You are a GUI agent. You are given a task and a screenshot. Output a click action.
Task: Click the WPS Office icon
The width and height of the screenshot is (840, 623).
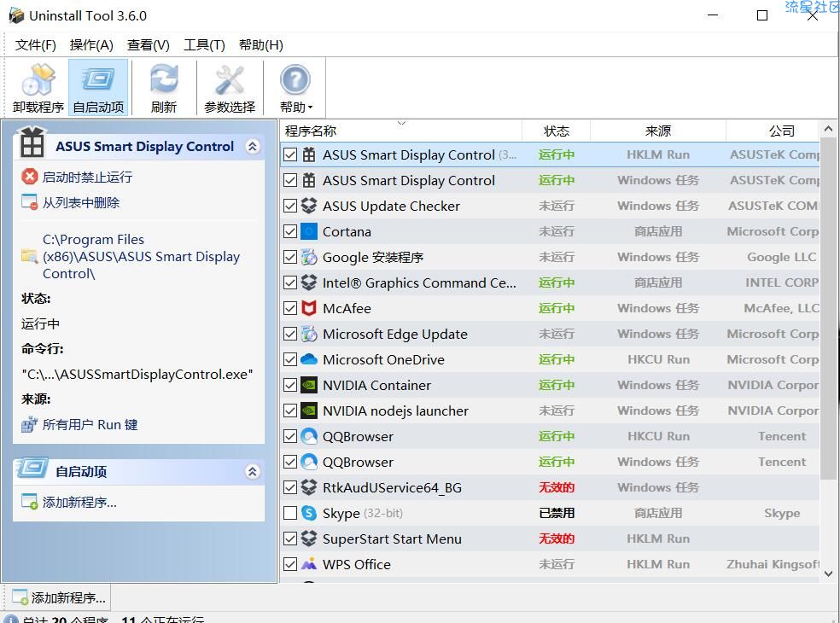(308, 564)
